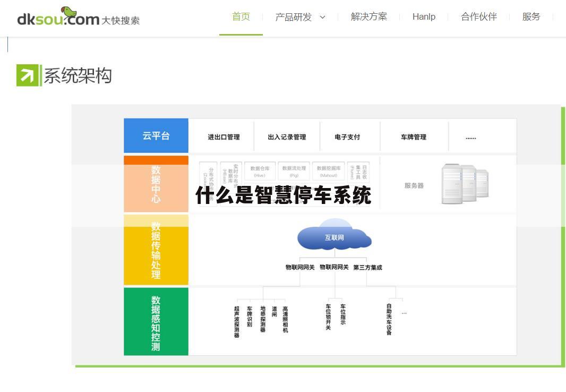Click the orange 数据中心 block
The height and width of the screenshot is (392, 566).
point(156,184)
